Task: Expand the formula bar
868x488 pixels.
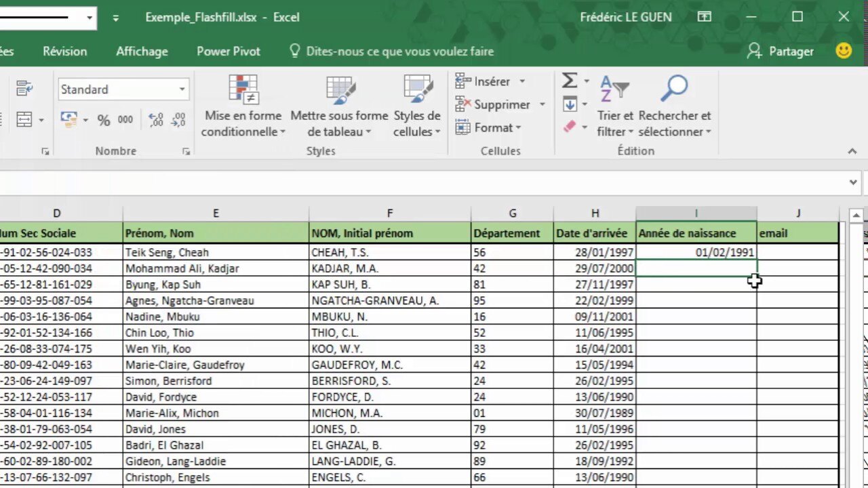Action: [x=853, y=182]
